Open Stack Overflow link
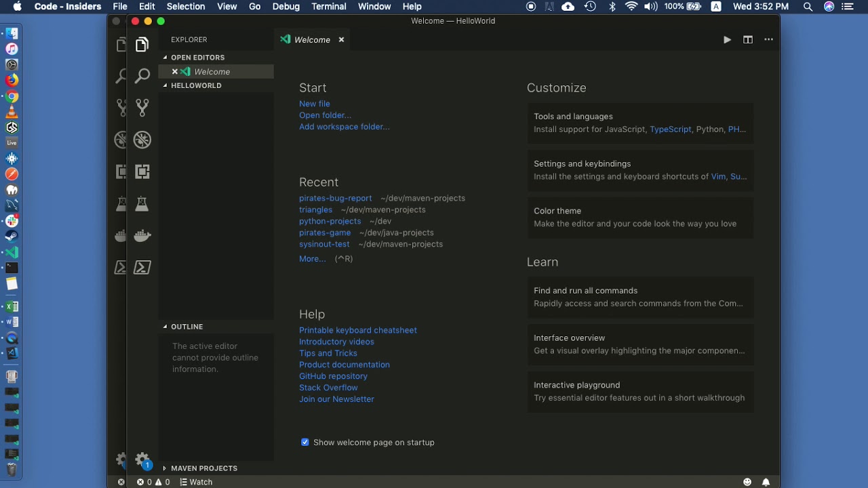This screenshot has width=868, height=488. point(328,388)
